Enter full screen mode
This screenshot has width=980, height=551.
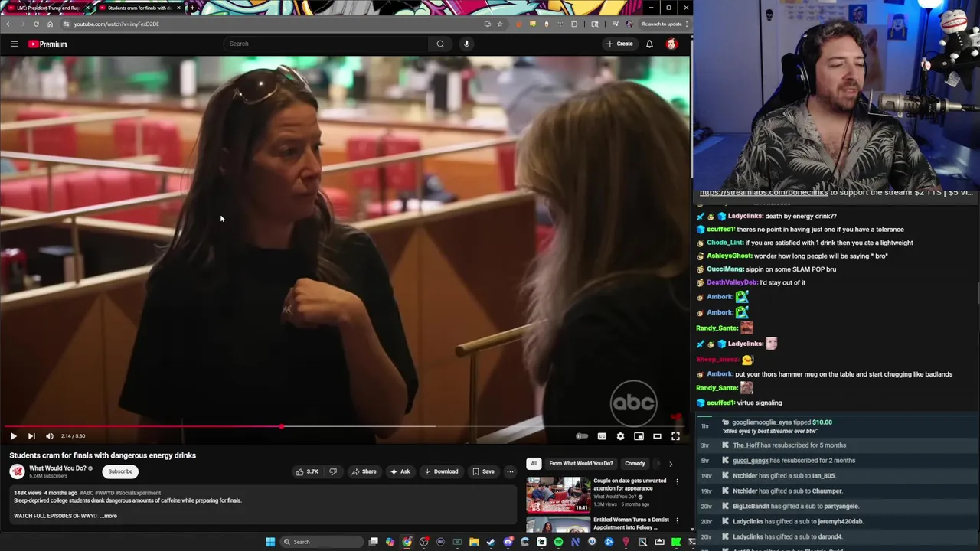pyautogui.click(x=675, y=436)
